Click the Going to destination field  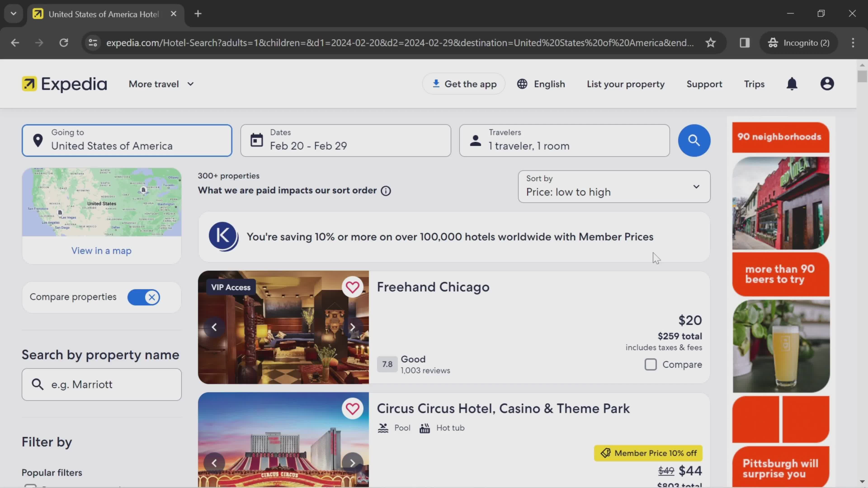127,141
